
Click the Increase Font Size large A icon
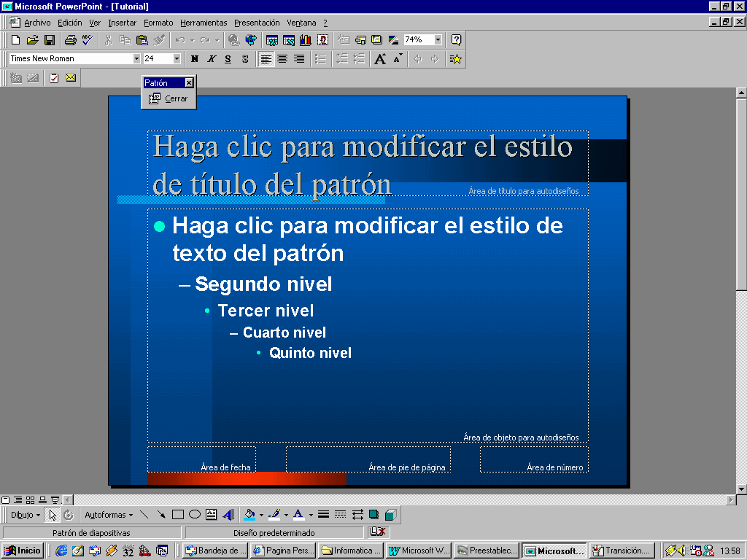(379, 59)
